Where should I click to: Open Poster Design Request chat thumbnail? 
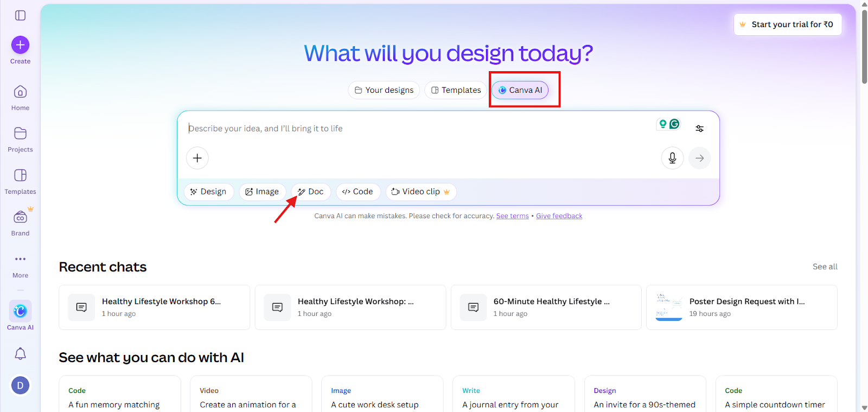pos(669,307)
